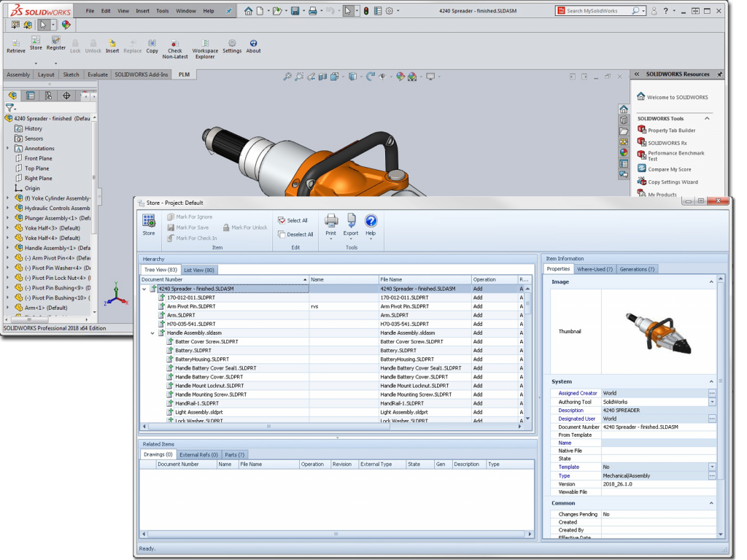Open FeatureManager design tree tab icon

click(12, 96)
